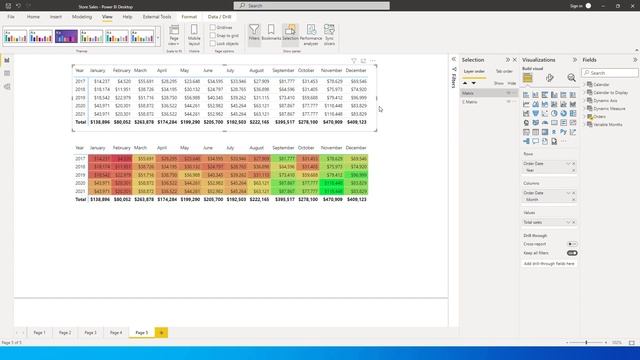Click Hide in the Selection pane
This screenshot has height=360, width=640.
click(511, 83)
